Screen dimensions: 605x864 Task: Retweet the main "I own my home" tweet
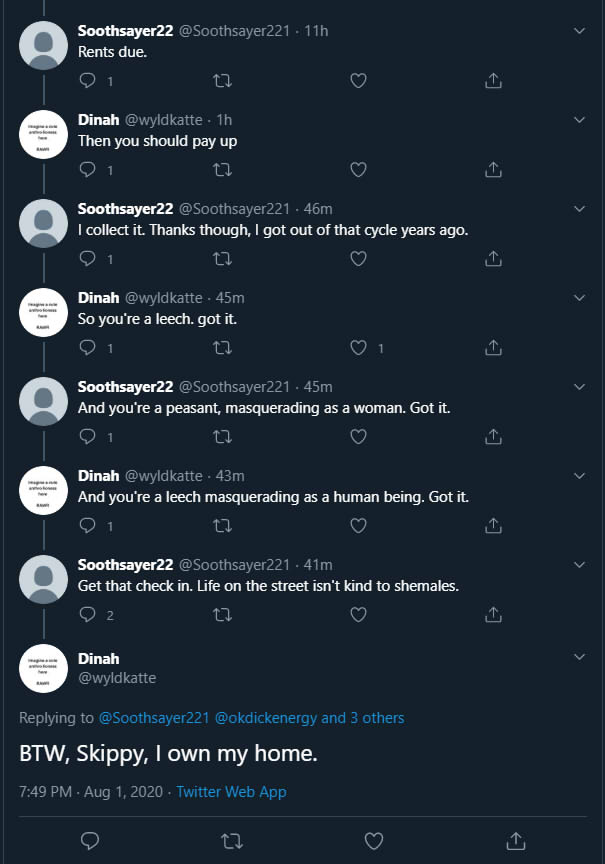[231, 841]
